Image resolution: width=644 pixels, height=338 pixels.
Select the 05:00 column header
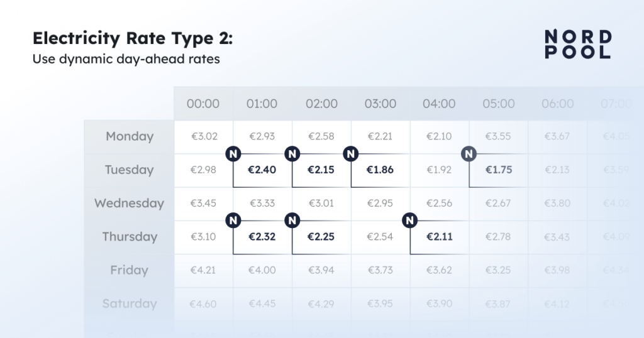(x=498, y=104)
